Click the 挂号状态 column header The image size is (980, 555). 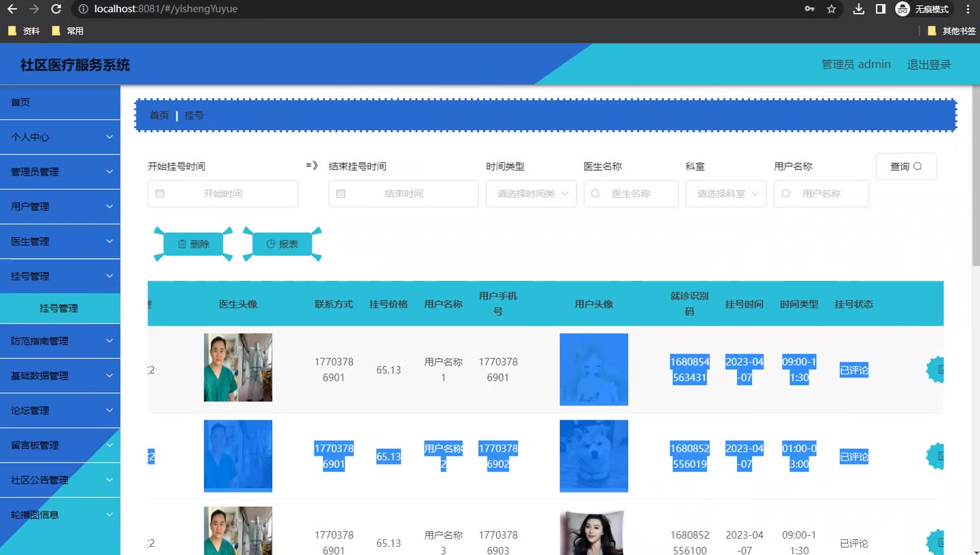point(854,304)
